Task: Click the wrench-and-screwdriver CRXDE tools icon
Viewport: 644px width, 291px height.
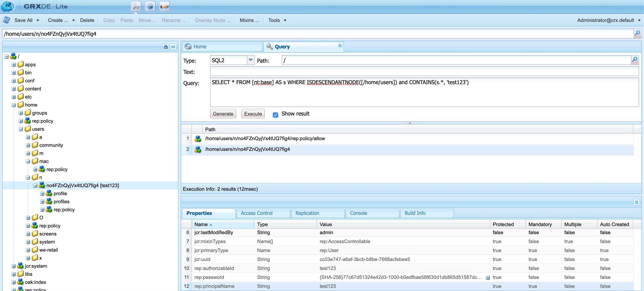Action: tap(136, 6)
